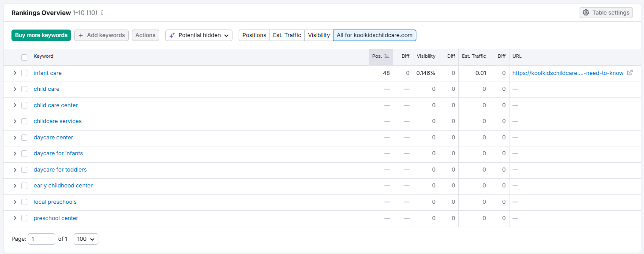Image resolution: width=644 pixels, height=254 pixels.
Task: Click the URL column header
Action: tap(517, 56)
